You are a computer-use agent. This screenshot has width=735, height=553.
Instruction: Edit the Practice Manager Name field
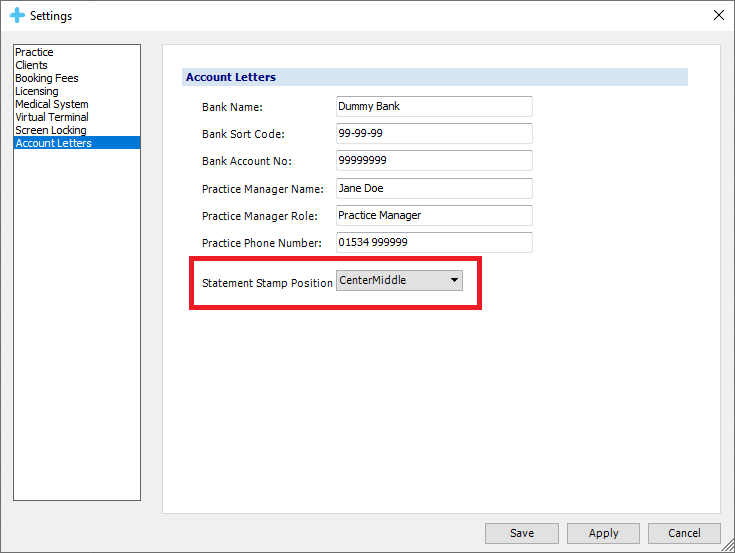pyautogui.click(x=434, y=188)
